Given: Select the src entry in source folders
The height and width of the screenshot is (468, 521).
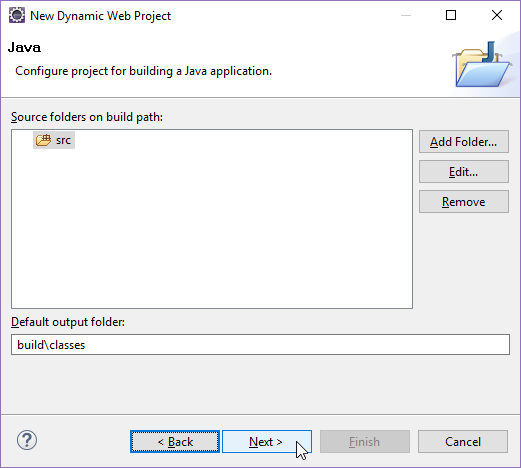Looking at the screenshot, I should tap(54, 140).
